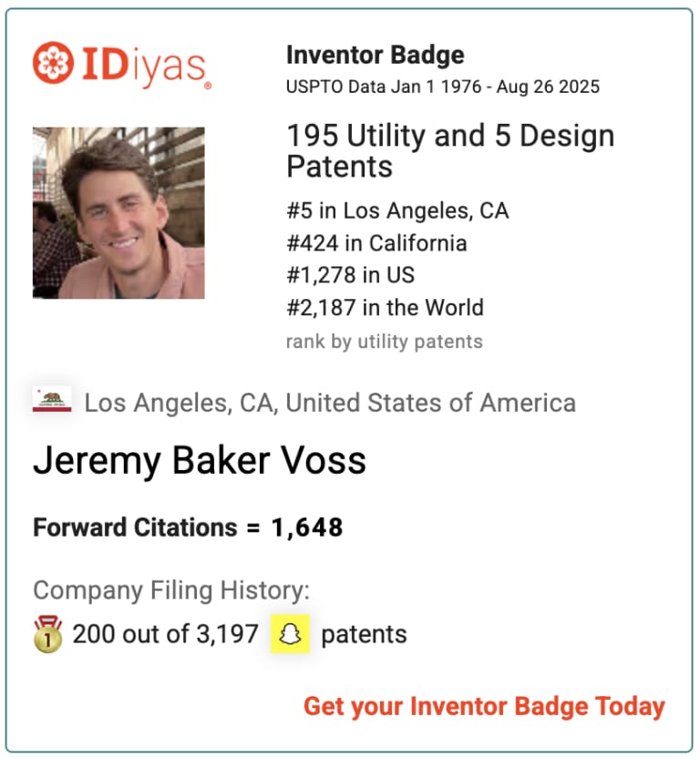Open the inventor profile photo

[118, 213]
